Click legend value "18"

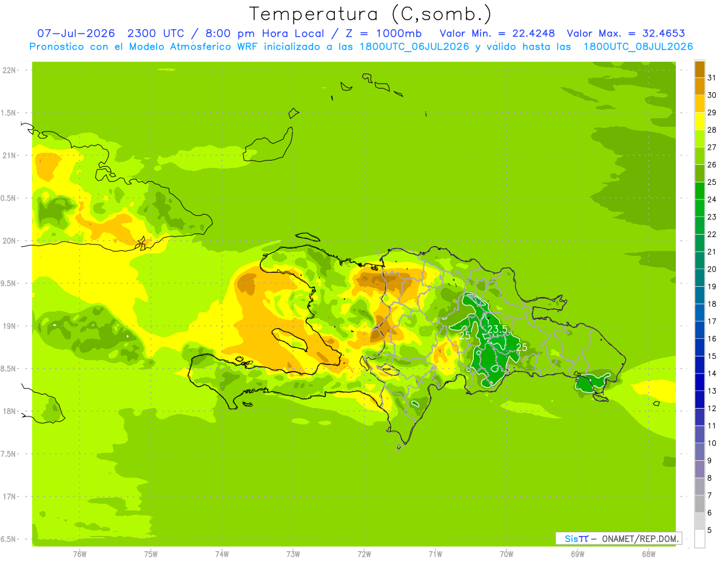[712, 304]
